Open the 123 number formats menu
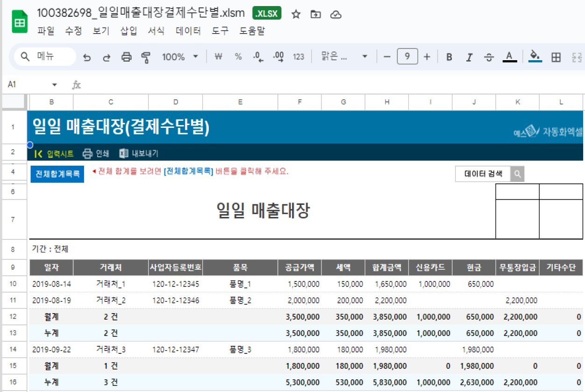Screen dimensions: 585x392 [x=299, y=57]
